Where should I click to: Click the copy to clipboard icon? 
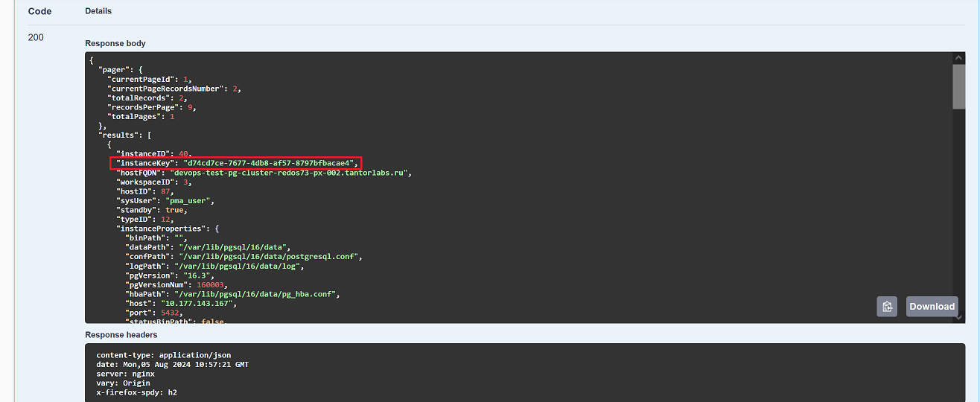(887, 307)
